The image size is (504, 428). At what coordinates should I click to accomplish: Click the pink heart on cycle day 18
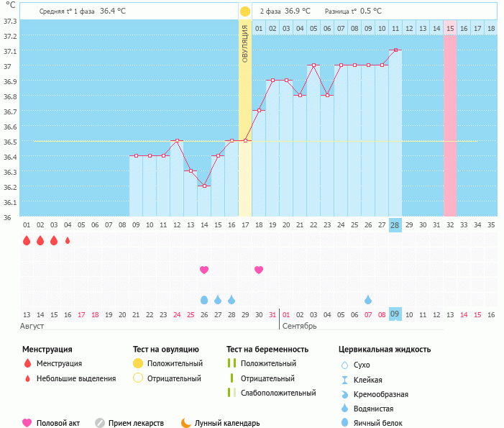(259, 270)
